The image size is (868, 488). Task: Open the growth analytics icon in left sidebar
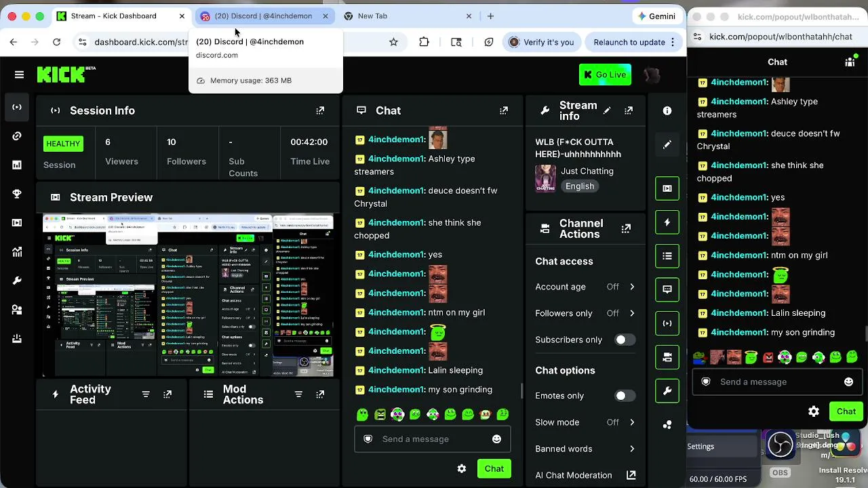coord(17,252)
